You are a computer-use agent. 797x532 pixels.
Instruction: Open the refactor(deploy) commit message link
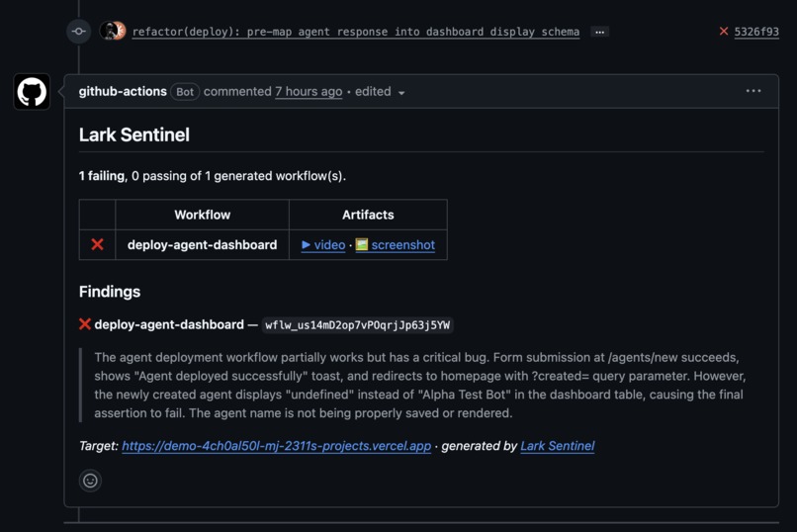coord(356,32)
